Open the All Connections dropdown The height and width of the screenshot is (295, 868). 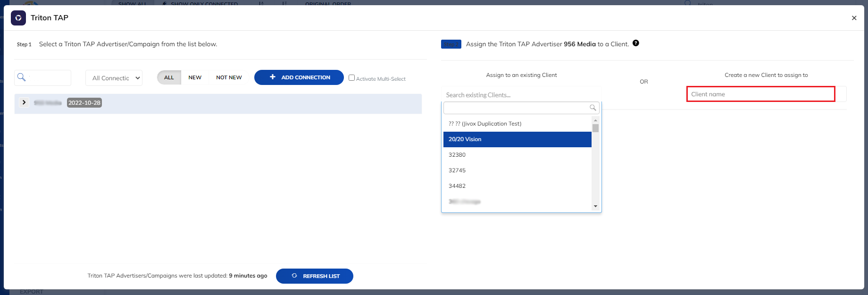point(114,78)
